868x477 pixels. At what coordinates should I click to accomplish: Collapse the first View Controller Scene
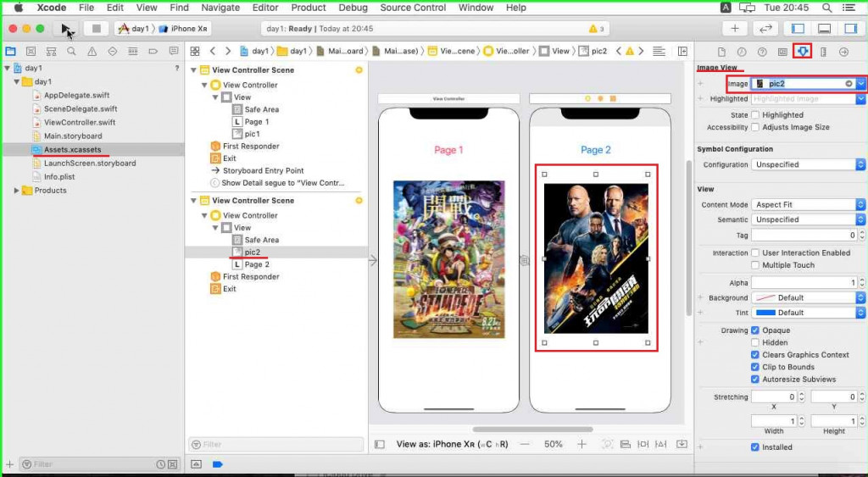pos(194,70)
